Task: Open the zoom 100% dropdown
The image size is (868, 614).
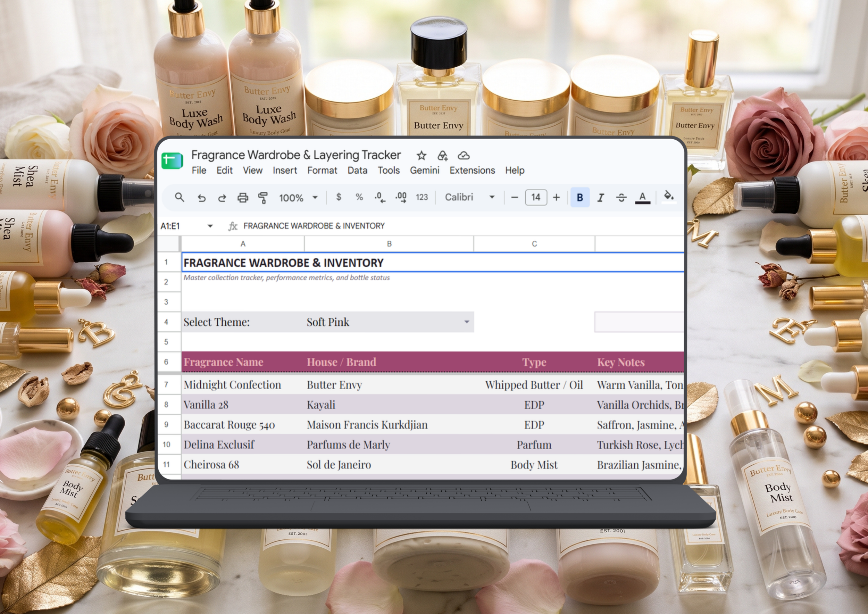Action: pyautogui.click(x=298, y=198)
